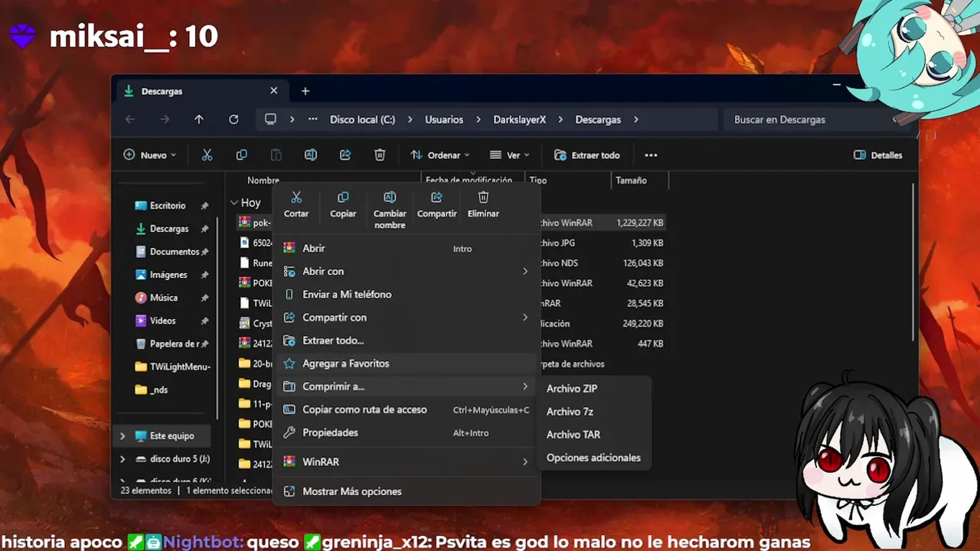This screenshot has height=551, width=980.
Task: Click DarkslayerX breadcrumb
Action: pyautogui.click(x=520, y=119)
